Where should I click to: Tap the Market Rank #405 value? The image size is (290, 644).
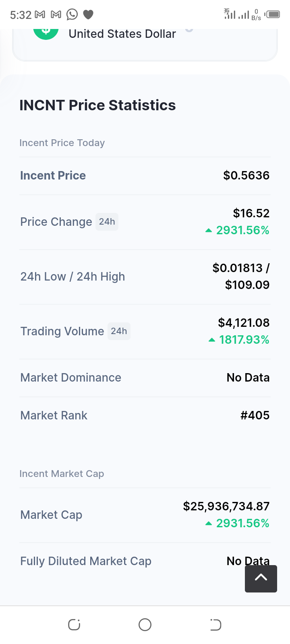coord(255,415)
